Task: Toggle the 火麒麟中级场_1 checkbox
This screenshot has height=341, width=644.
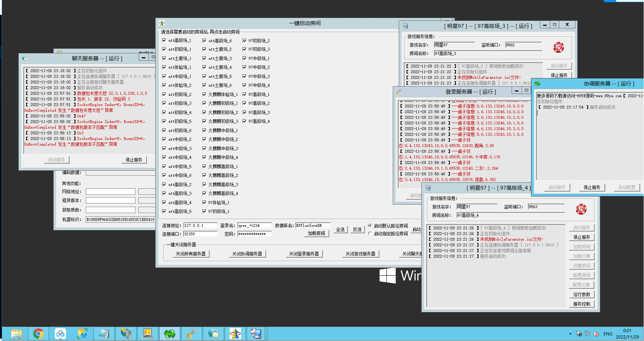Action: (204, 130)
